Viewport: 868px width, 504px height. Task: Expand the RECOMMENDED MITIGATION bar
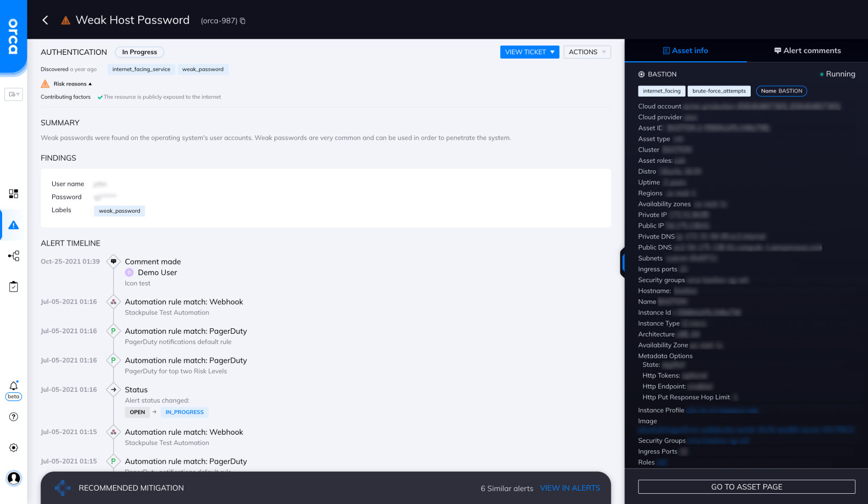click(x=326, y=488)
